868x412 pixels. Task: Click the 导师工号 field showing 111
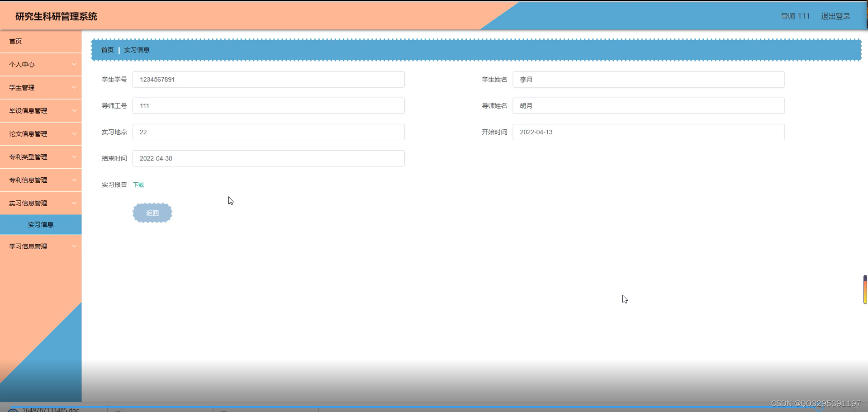click(269, 106)
